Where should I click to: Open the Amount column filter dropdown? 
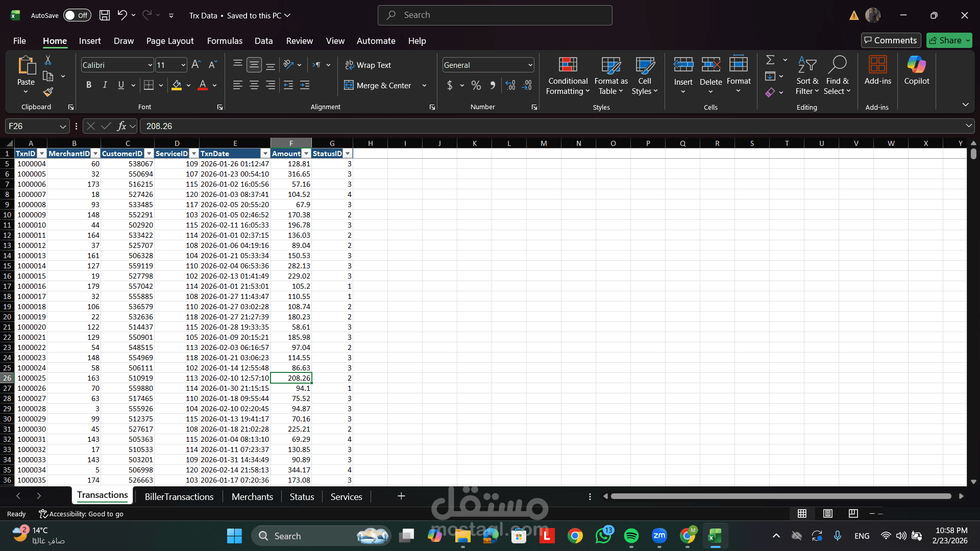306,154
